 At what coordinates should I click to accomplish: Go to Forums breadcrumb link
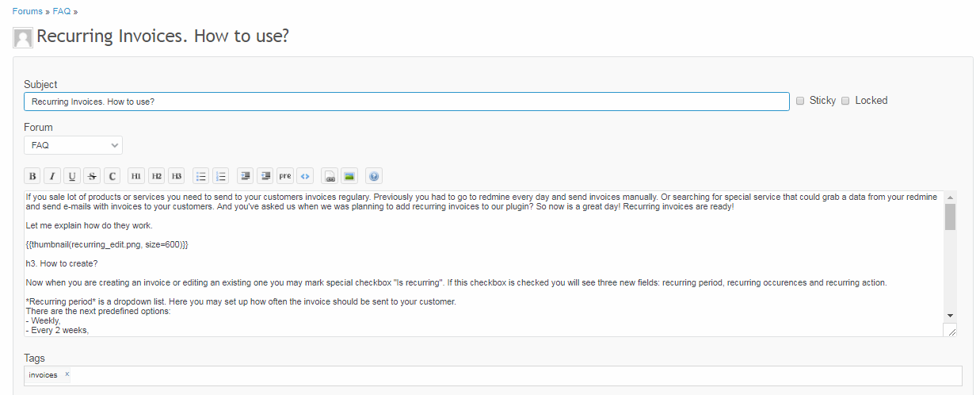pyautogui.click(x=28, y=11)
